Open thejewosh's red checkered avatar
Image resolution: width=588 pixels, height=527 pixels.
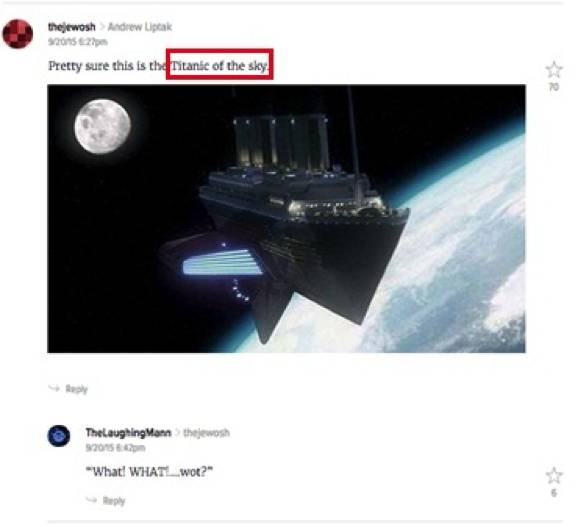pyautogui.click(x=18, y=34)
